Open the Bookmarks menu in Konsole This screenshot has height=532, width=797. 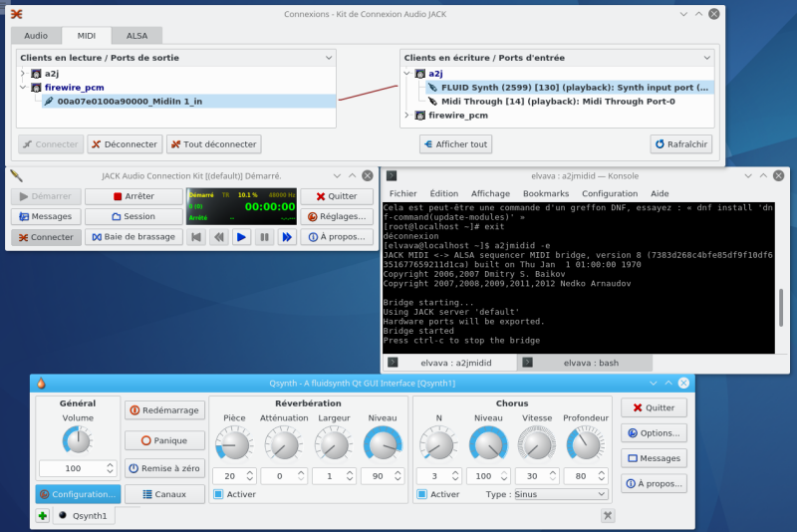tap(545, 193)
